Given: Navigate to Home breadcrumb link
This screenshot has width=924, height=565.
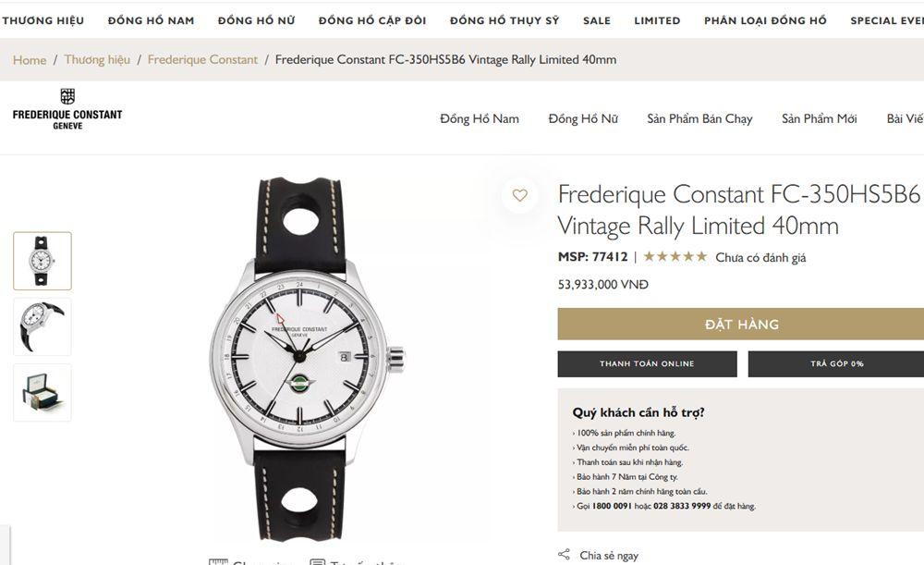Looking at the screenshot, I should click(30, 60).
